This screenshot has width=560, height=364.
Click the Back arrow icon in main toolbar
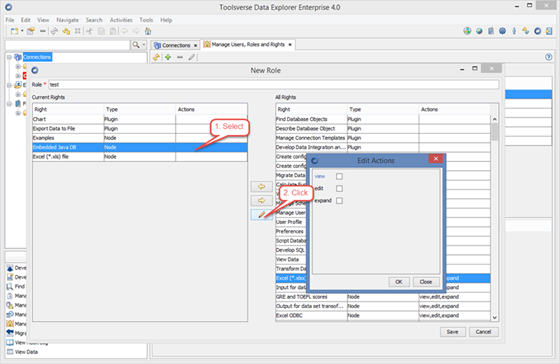(x=124, y=31)
